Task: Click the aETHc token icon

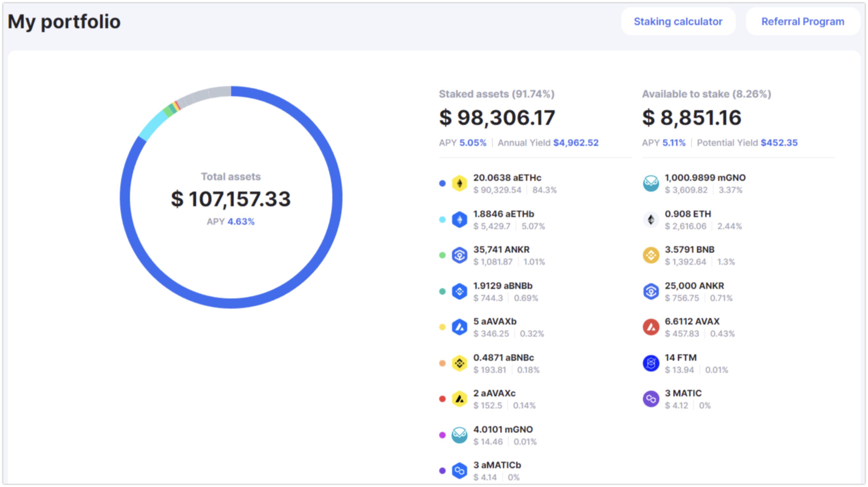Action: pyautogui.click(x=459, y=183)
